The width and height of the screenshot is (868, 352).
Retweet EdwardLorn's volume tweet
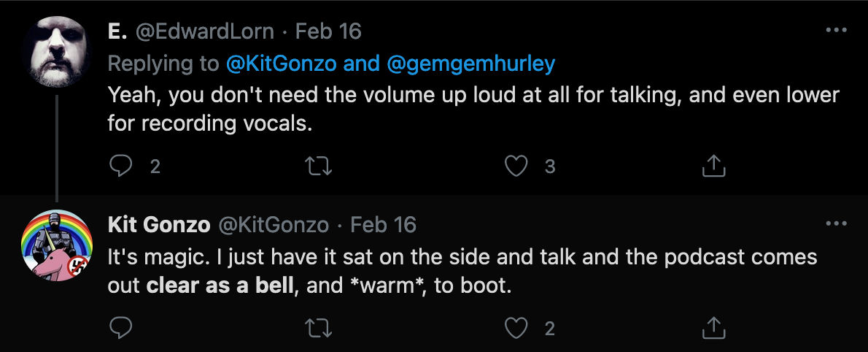[319, 167]
